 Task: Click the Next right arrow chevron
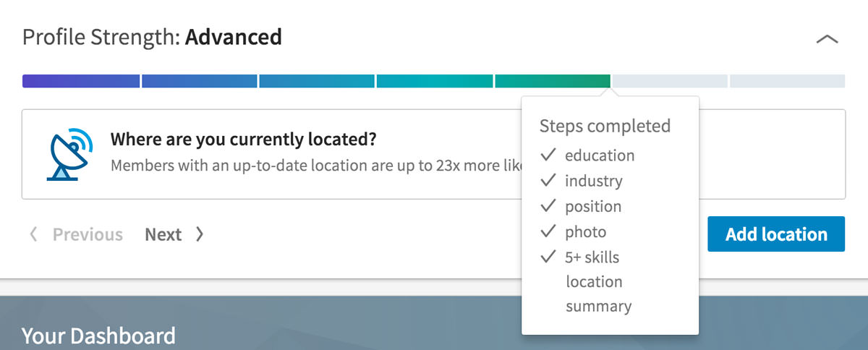click(x=200, y=234)
